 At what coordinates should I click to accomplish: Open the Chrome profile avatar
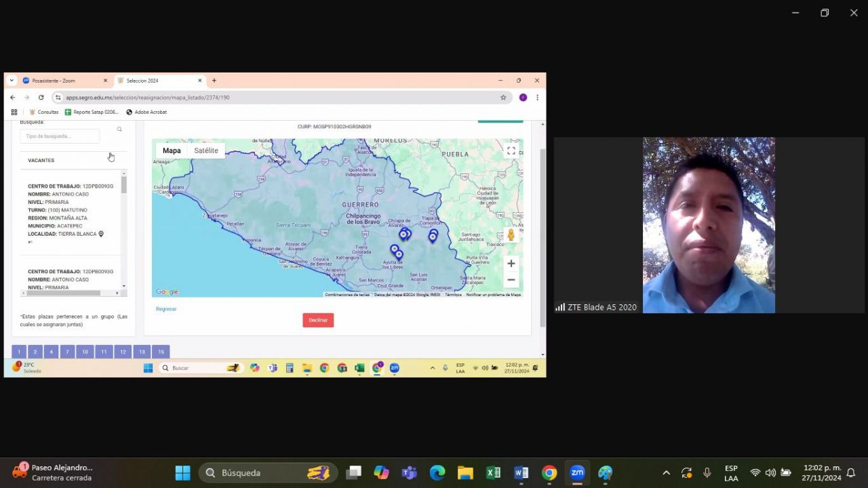coord(523,98)
